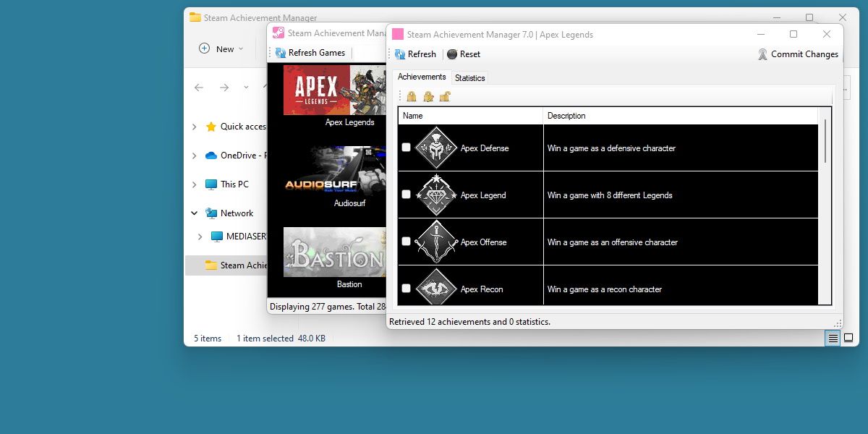Select the Achievements tab
Image resolution: width=868 pixels, height=434 pixels.
coord(422,77)
